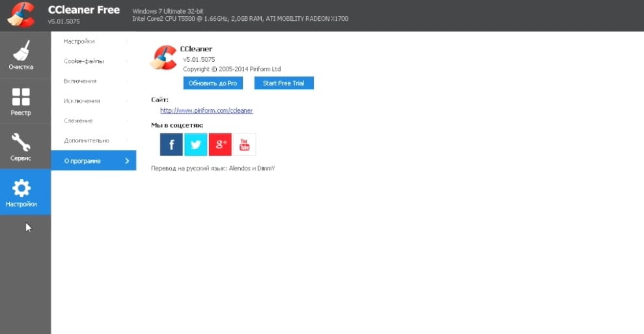Open the Слежение submenu item
Image resolution: width=644 pixels, height=334 pixels.
point(94,121)
